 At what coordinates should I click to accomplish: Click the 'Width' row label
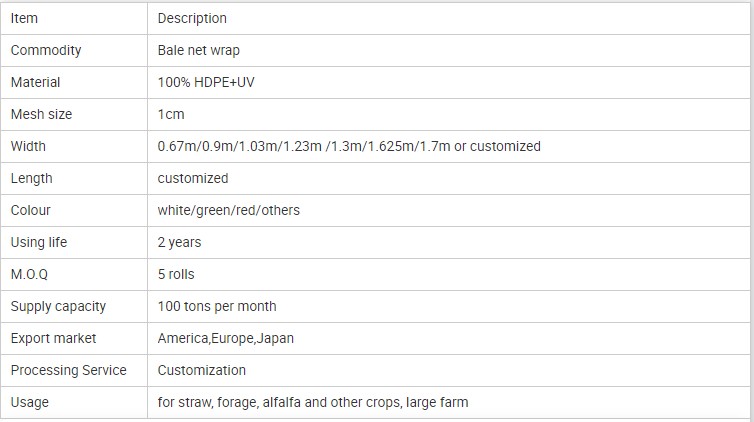tap(28, 146)
